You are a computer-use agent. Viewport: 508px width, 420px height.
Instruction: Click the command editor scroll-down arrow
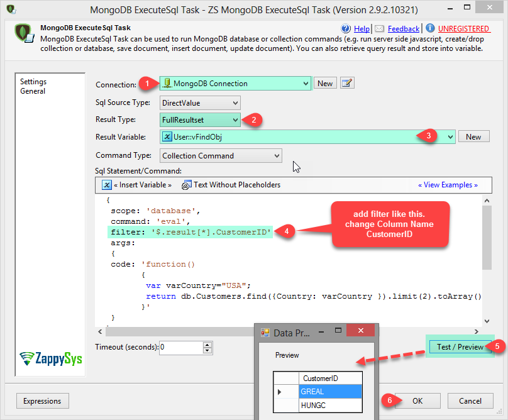click(x=487, y=321)
